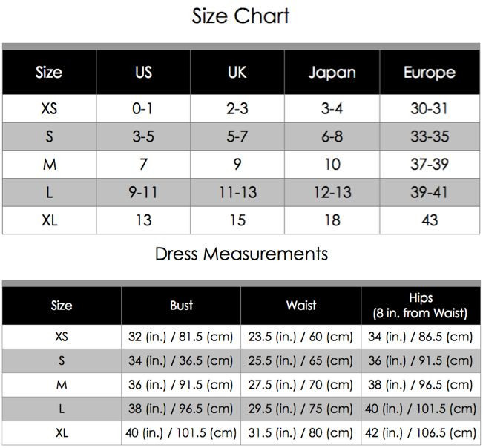Viewport: 483px width, 448px height.
Task: Select the 18 Japan size cell
Action: [x=332, y=220]
